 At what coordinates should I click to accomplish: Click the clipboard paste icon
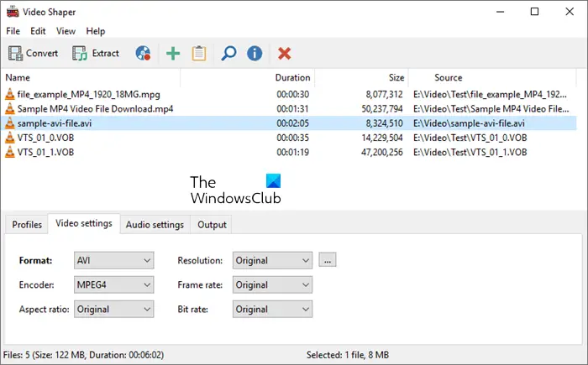(199, 54)
